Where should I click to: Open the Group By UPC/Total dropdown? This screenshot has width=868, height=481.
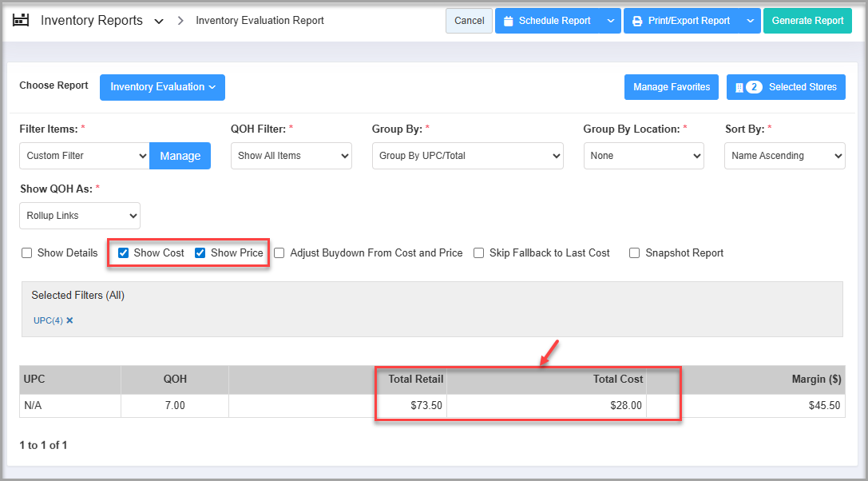[x=467, y=156]
